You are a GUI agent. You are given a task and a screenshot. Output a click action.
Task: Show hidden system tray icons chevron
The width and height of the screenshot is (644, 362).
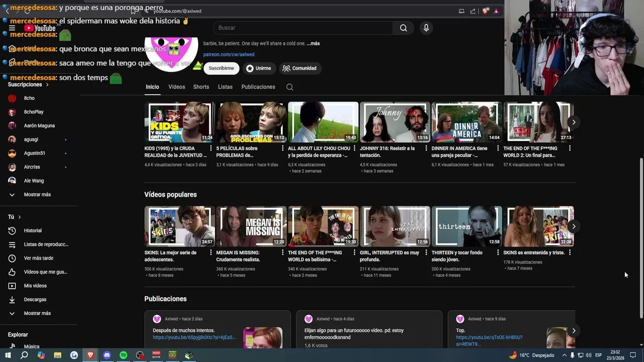[x=564, y=355]
